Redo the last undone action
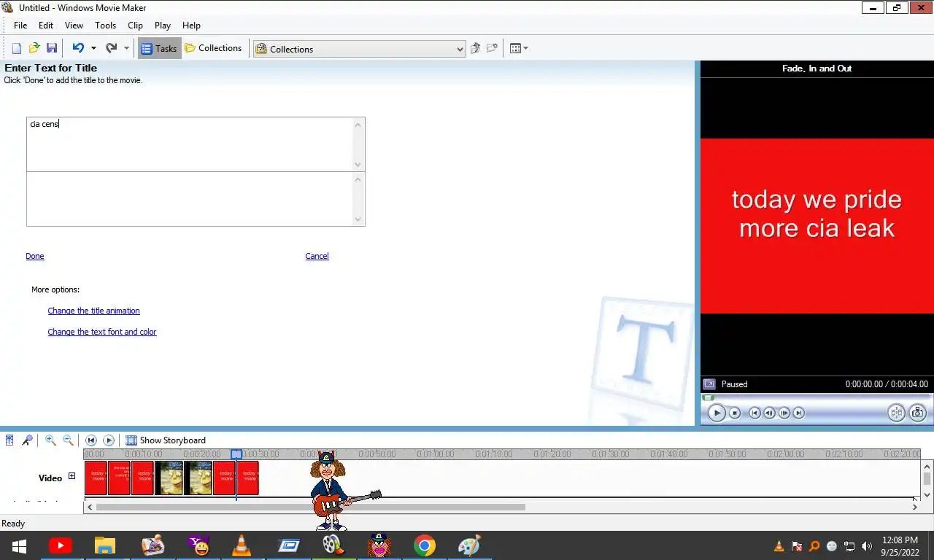Image resolution: width=934 pixels, height=560 pixels. 111,48
